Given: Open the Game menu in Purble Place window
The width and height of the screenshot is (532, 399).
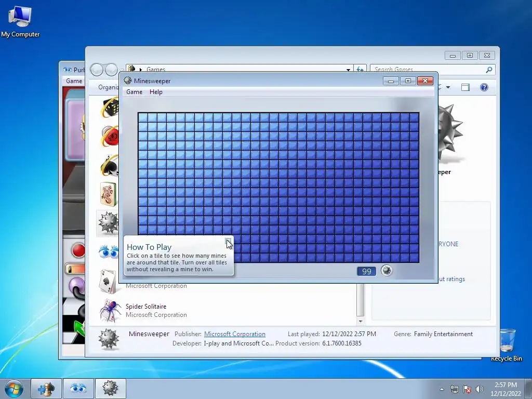Looking at the screenshot, I should pos(74,81).
